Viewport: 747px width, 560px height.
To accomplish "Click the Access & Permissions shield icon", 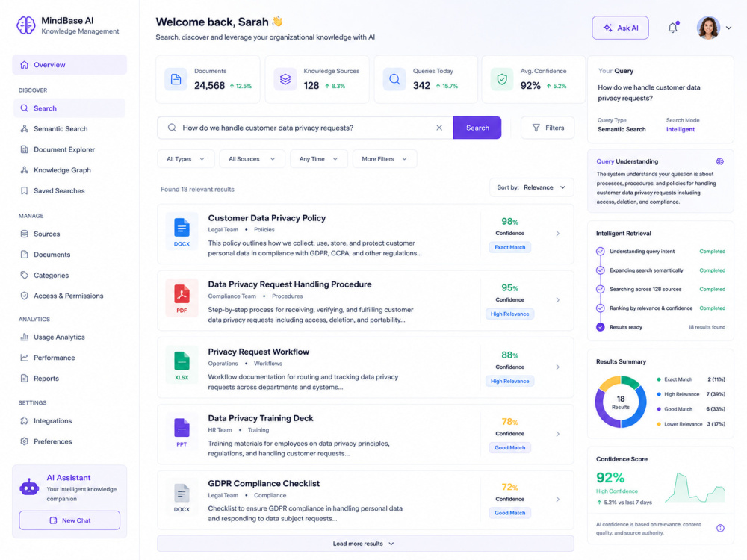I will pyautogui.click(x=25, y=296).
